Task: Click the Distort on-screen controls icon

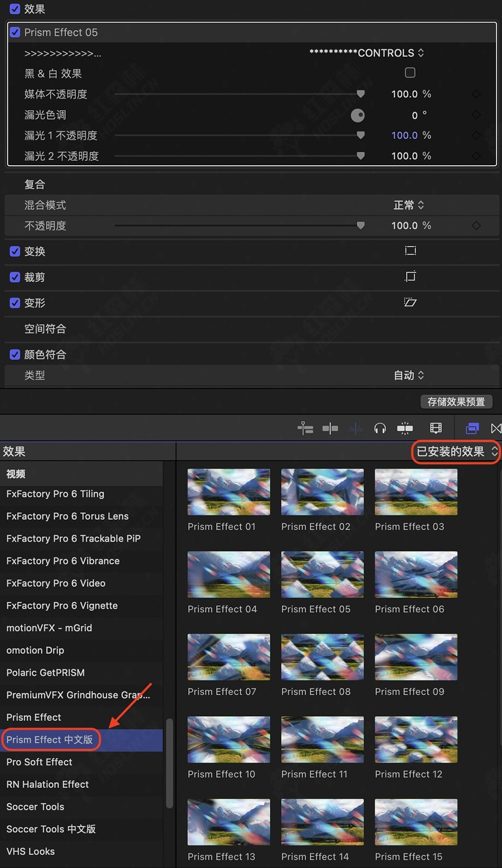Action: click(410, 302)
